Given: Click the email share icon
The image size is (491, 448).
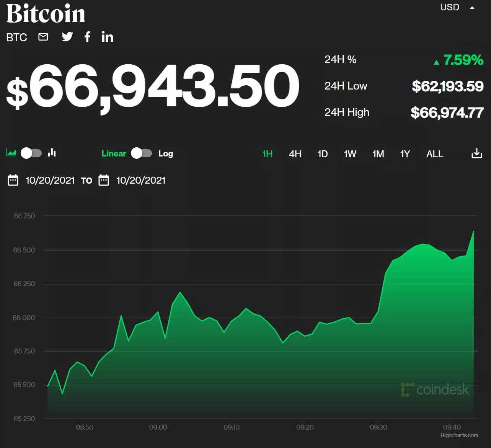Looking at the screenshot, I should tap(43, 37).
